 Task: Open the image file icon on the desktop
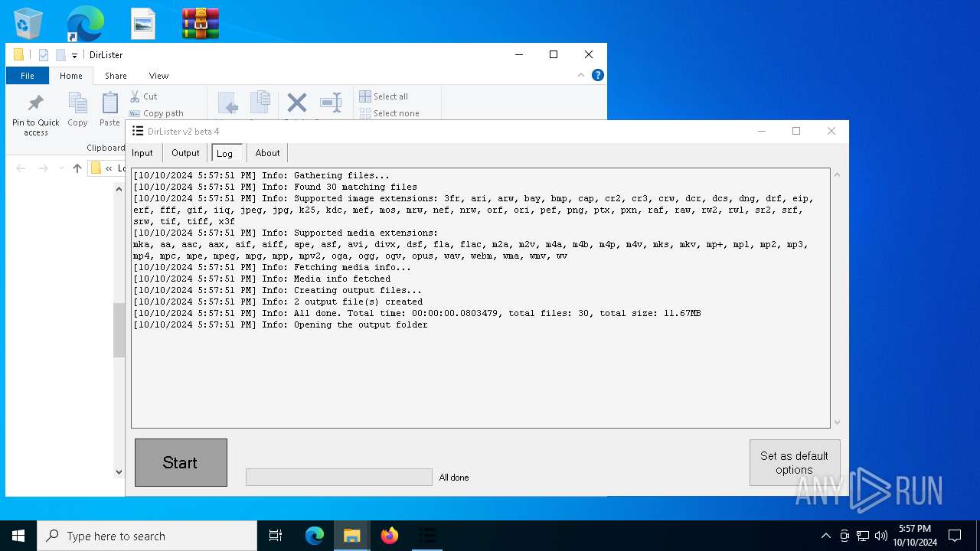(143, 24)
